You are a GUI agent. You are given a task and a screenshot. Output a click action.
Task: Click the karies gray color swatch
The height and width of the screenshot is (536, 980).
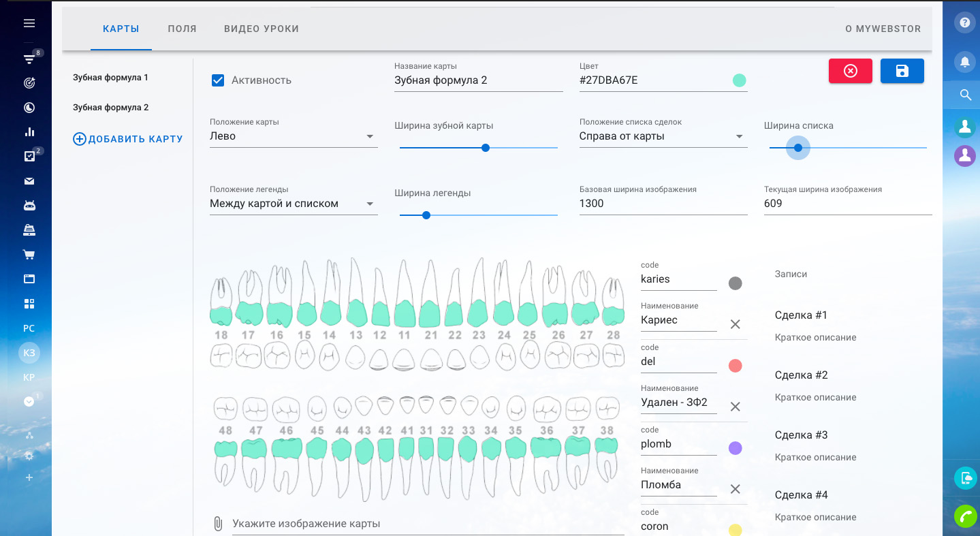[735, 283]
